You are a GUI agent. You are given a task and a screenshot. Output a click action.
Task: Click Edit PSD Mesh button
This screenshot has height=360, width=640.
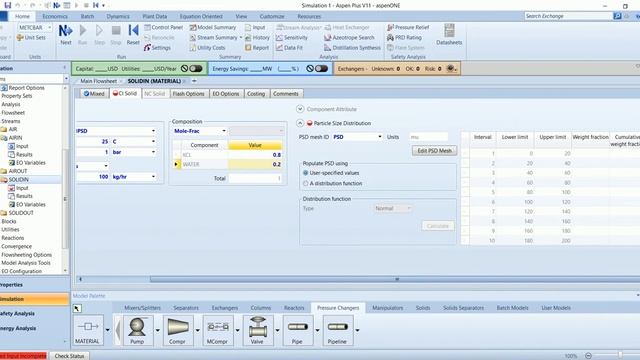pyautogui.click(x=434, y=151)
